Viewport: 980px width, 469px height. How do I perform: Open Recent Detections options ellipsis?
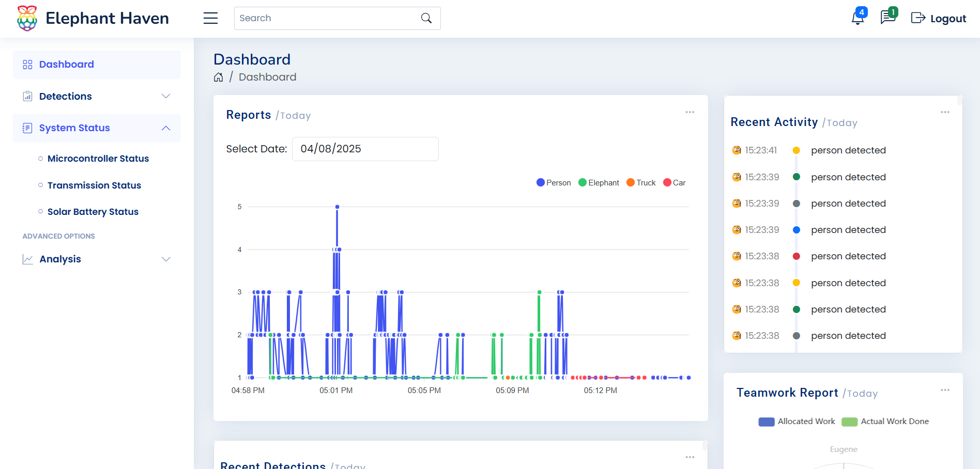[x=690, y=457]
